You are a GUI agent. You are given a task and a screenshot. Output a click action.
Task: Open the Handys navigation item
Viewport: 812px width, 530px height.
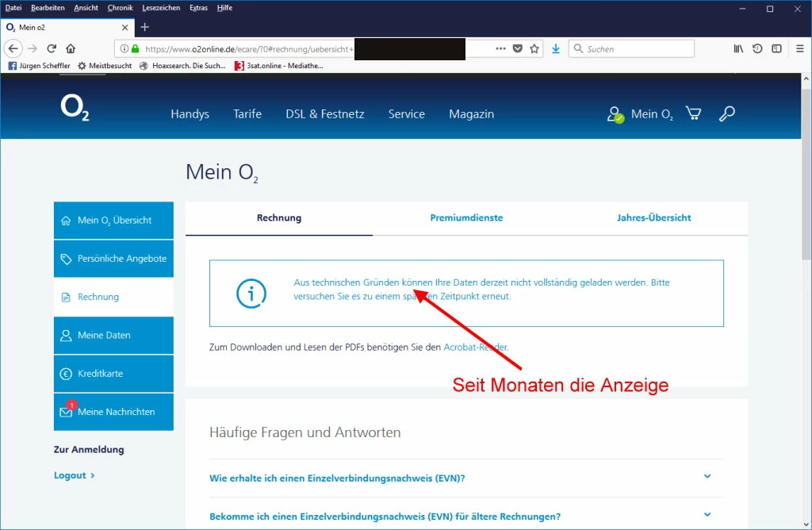point(190,114)
